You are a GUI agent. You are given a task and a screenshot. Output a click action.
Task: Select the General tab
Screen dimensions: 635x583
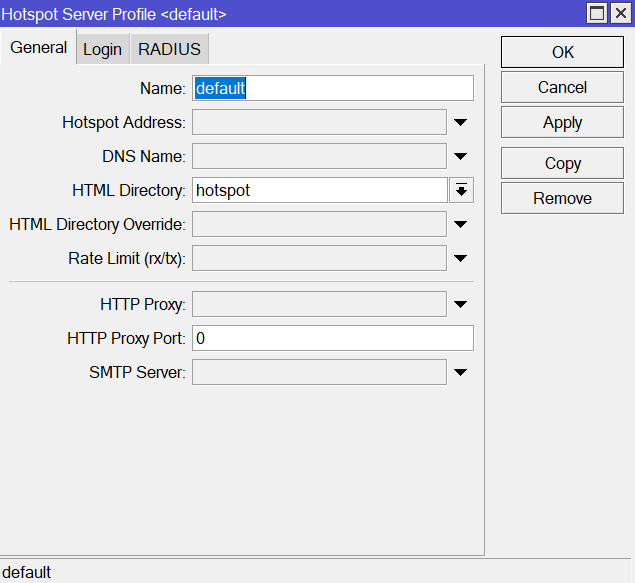(x=38, y=47)
